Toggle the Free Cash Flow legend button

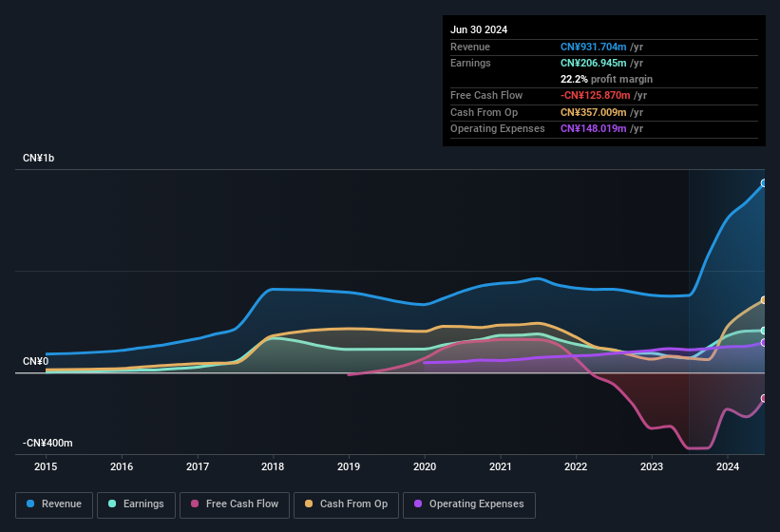[x=235, y=504]
